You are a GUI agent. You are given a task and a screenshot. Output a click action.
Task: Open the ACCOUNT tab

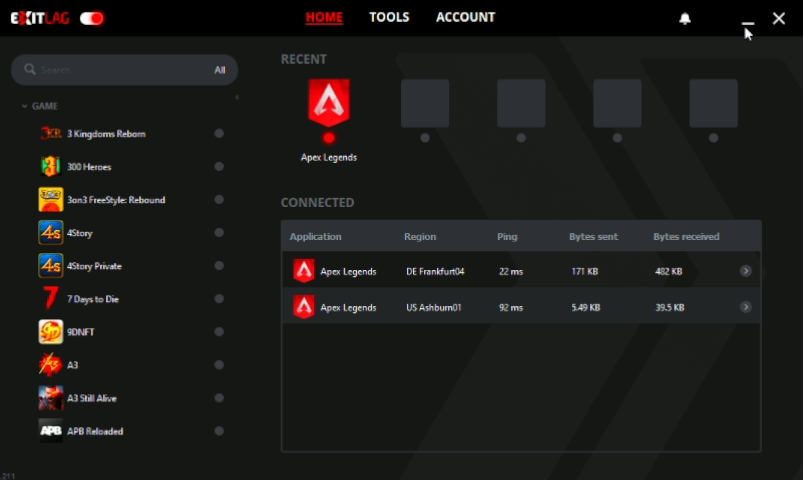pyautogui.click(x=466, y=17)
